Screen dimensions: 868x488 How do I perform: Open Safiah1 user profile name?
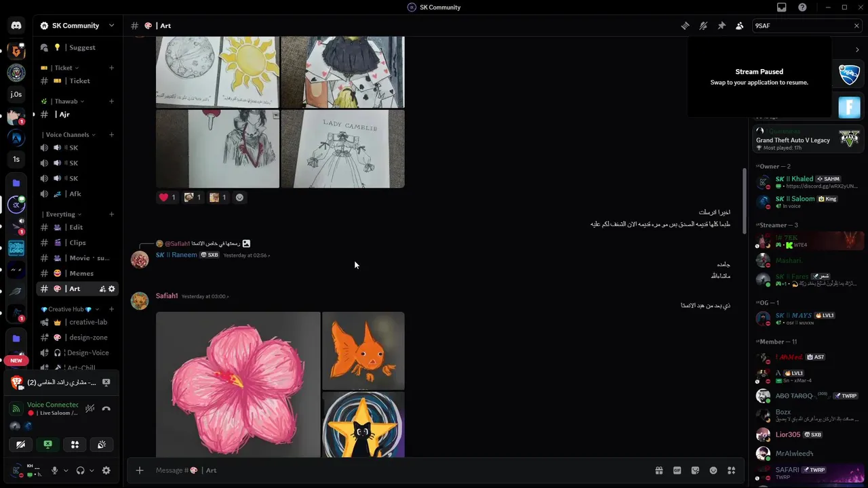click(167, 296)
